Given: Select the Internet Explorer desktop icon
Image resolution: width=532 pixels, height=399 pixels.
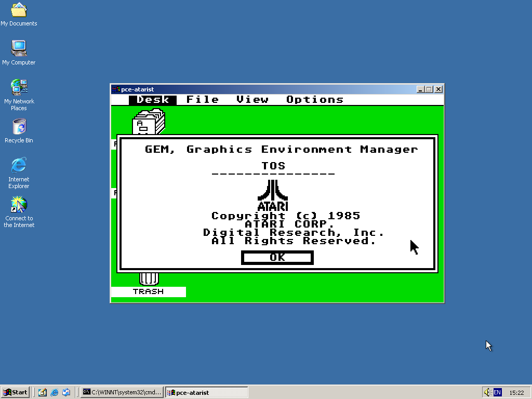Looking at the screenshot, I should tap(19, 173).
